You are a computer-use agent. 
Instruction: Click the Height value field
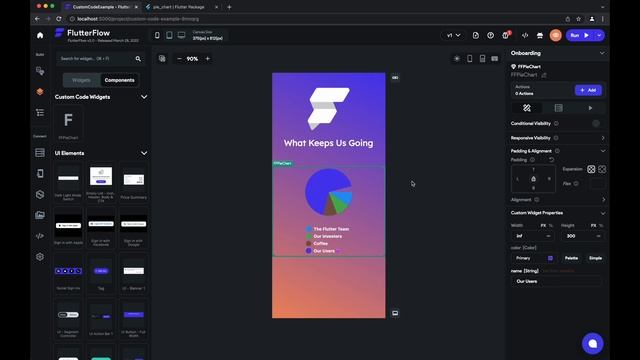[x=582, y=236]
